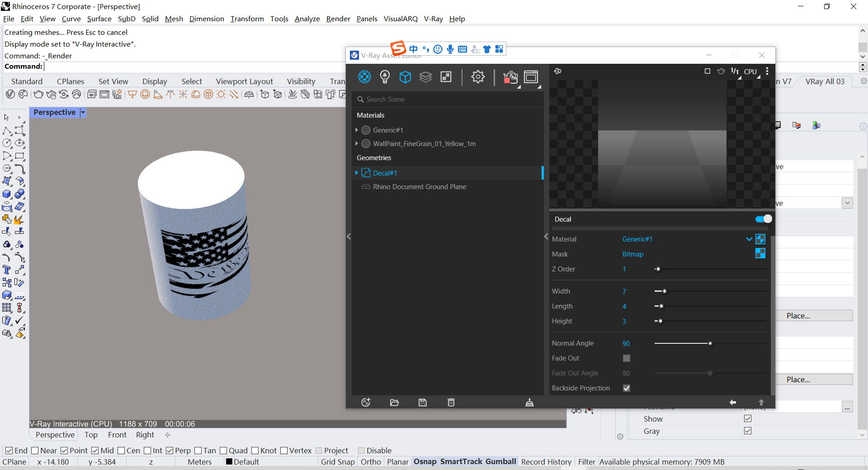Toggle Grid Snap in status bar
868x470 pixels.
coord(338,462)
